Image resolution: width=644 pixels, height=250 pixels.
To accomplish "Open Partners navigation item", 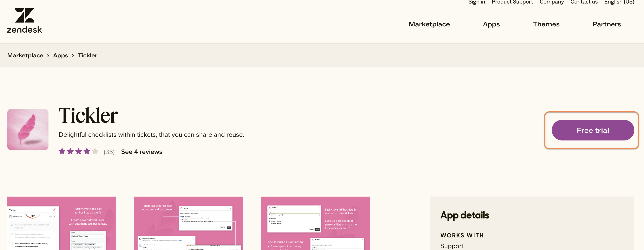I will (606, 24).
